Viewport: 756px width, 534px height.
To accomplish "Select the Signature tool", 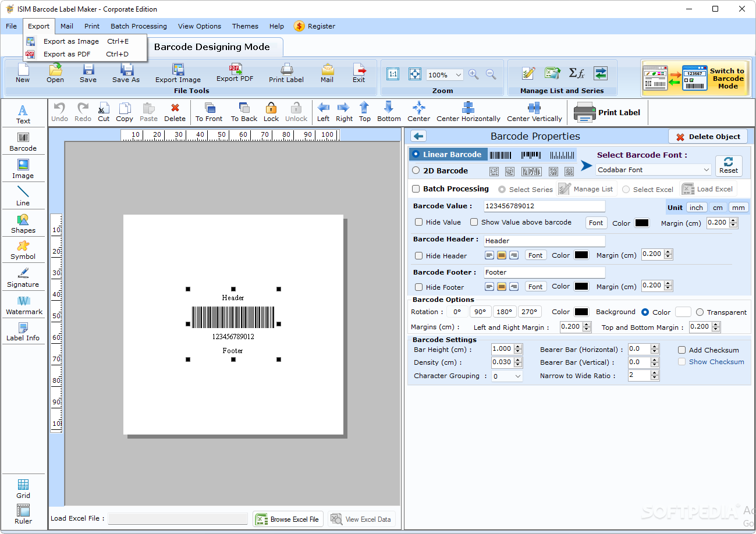I will click(x=23, y=277).
